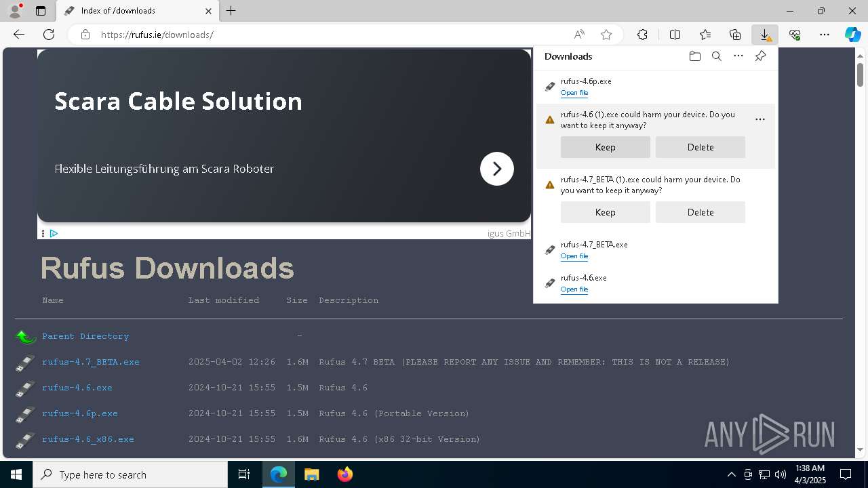Open the tab actions menu icon

[41, 11]
